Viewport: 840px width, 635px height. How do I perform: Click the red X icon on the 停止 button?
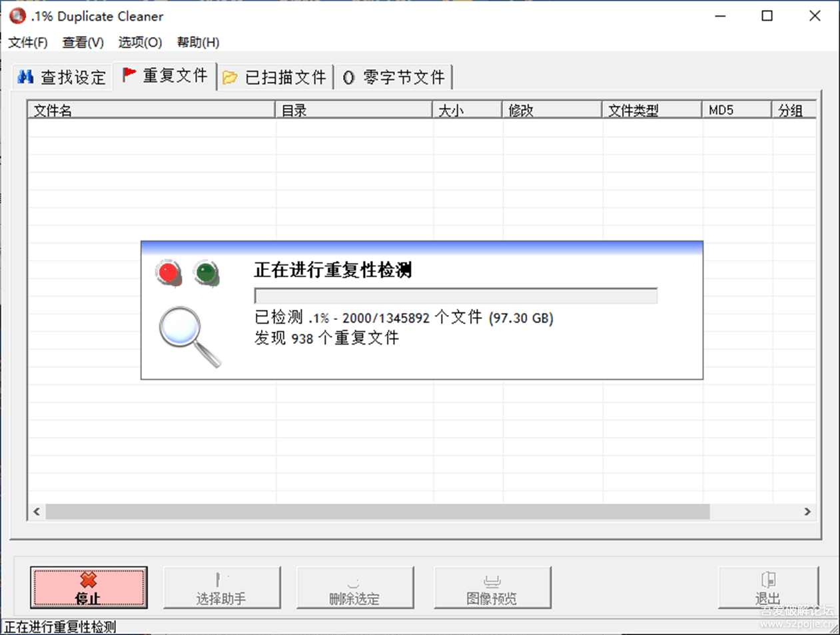tap(89, 580)
